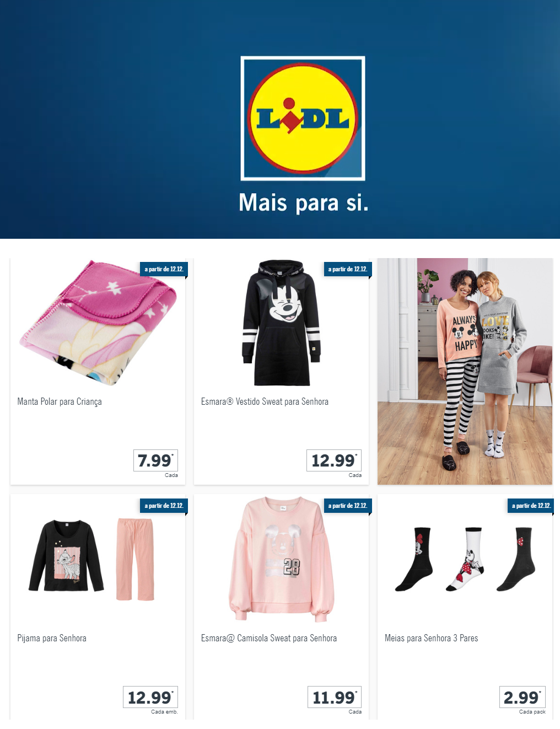This screenshot has width=560, height=729.
Task: Open the black Bambi pyjama top image
Action: point(66,555)
